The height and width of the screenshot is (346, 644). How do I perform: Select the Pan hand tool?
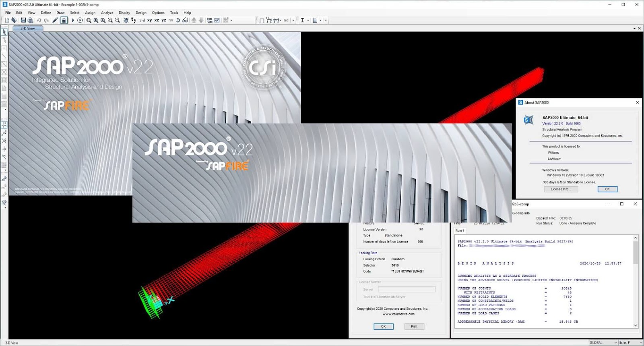tap(126, 20)
